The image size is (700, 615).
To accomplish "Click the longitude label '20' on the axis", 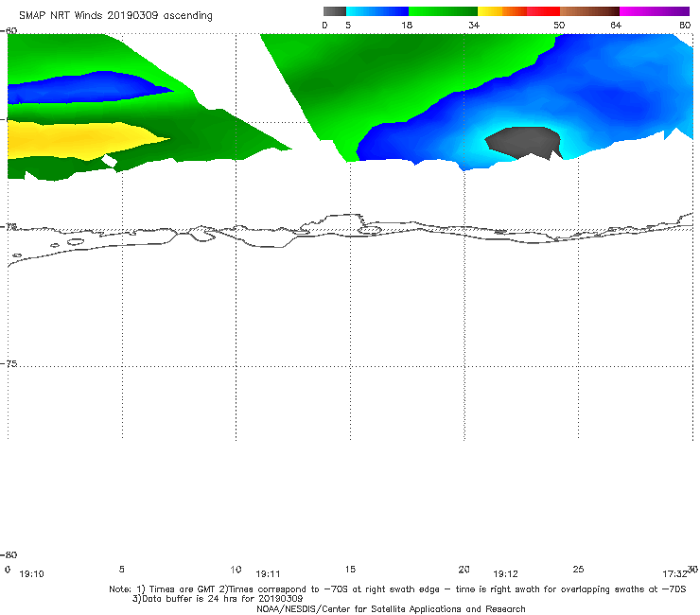I will pyautogui.click(x=464, y=569).
